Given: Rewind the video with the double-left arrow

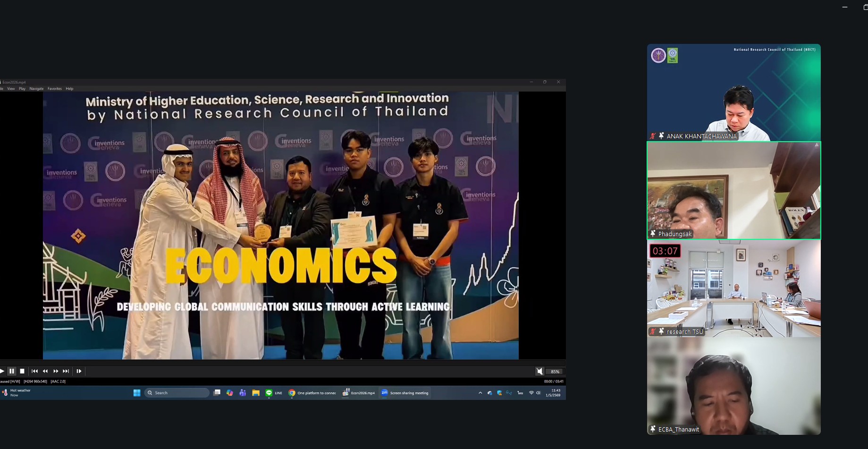Looking at the screenshot, I should click(x=45, y=371).
